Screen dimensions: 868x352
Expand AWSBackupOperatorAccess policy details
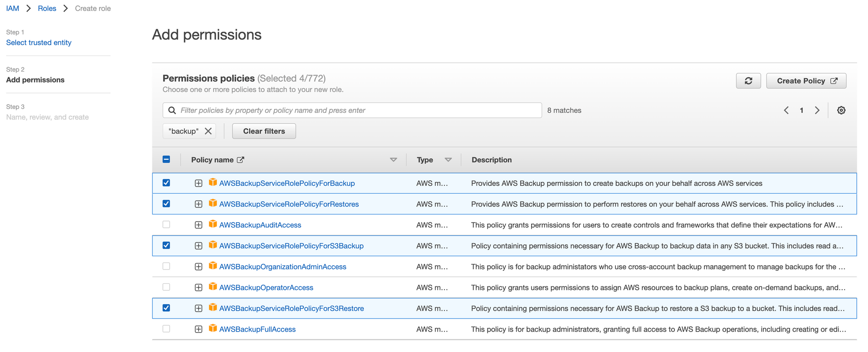pos(198,287)
